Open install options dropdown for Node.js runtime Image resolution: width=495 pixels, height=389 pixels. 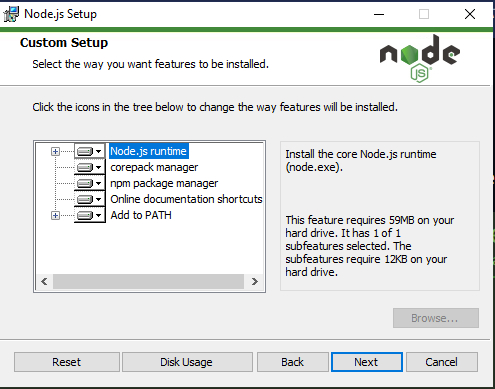click(x=89, y=151)
